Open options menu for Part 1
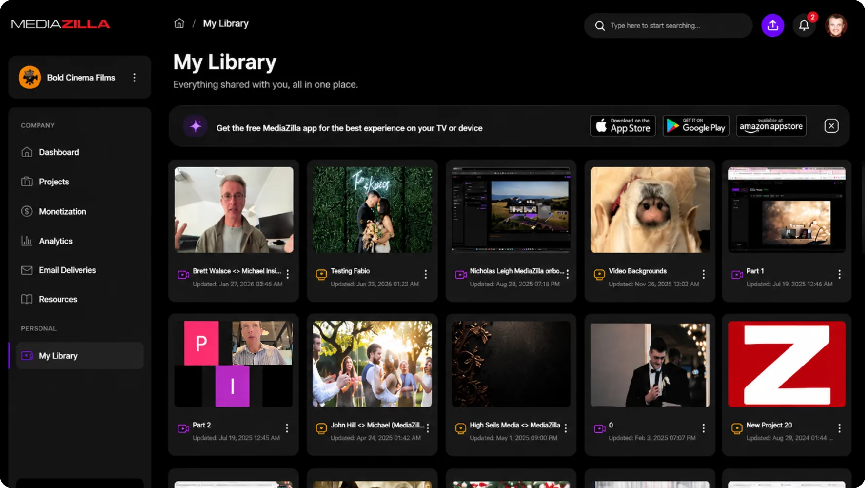Viewport: 868px width, 488px height. 840,274
